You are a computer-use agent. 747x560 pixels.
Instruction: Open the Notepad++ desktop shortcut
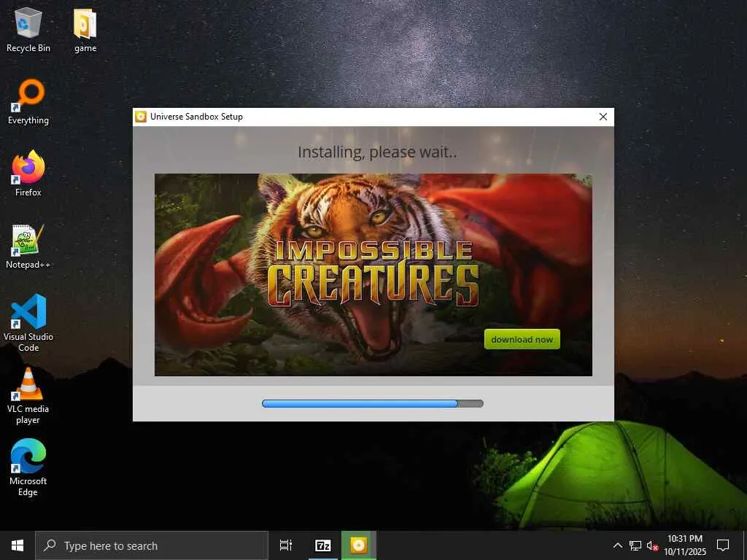(28, 246)
